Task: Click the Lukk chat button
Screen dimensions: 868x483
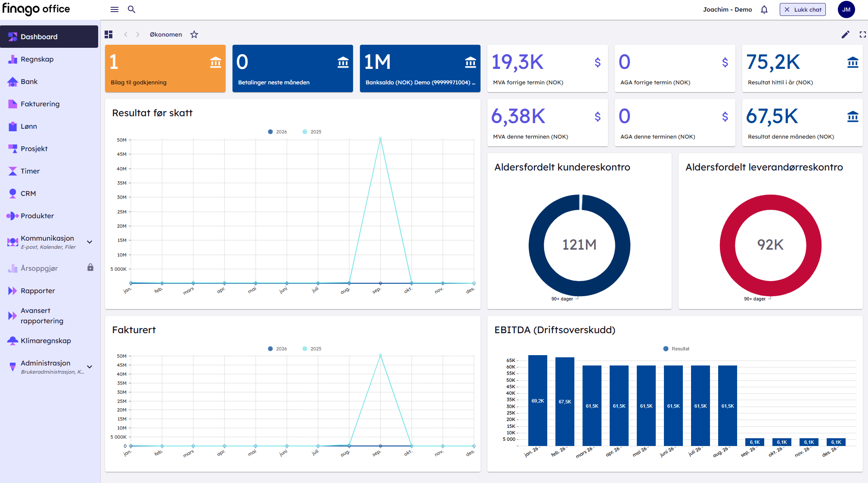Action: click(x=803, y=9)
